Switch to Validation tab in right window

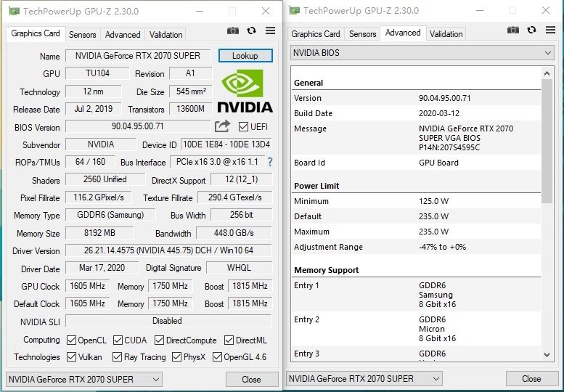coord(446,34)
